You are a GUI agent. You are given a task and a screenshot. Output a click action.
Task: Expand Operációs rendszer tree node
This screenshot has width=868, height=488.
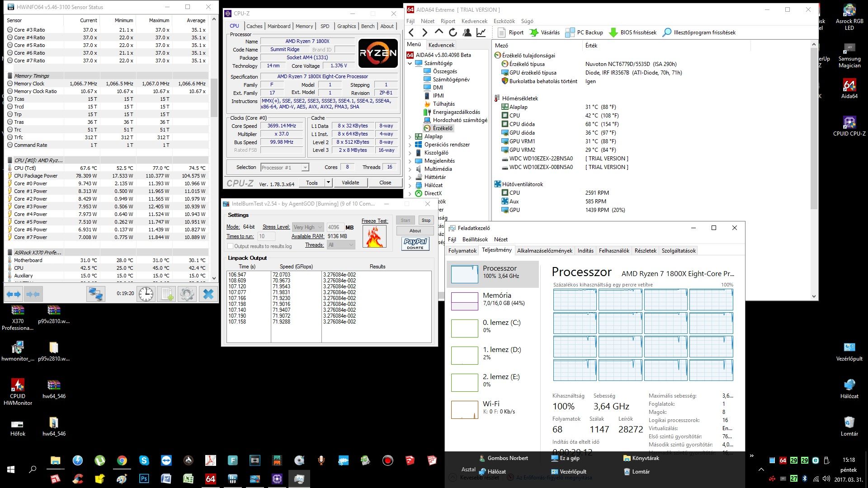point(410,145)
